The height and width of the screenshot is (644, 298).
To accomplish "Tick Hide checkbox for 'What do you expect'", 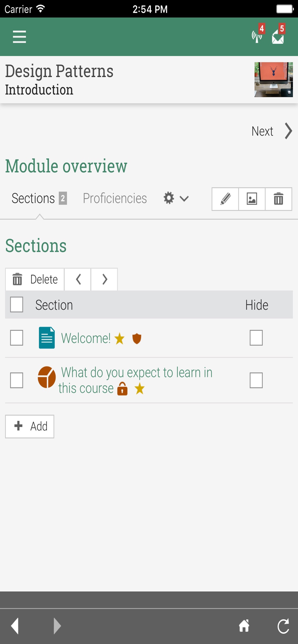I will 256,380.
